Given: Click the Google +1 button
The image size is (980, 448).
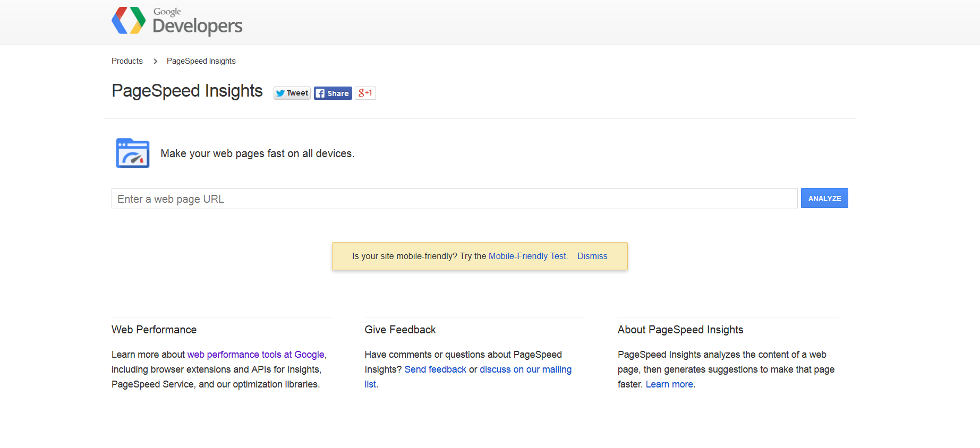Looking at the screenshot, I should coord(365,93).
